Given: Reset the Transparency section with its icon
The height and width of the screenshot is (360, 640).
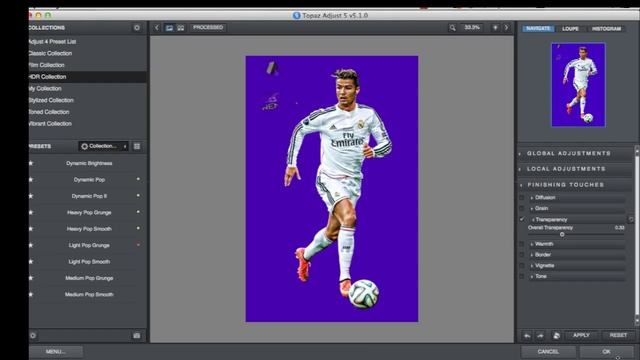Looking at the screenshot, I should 631,220.
